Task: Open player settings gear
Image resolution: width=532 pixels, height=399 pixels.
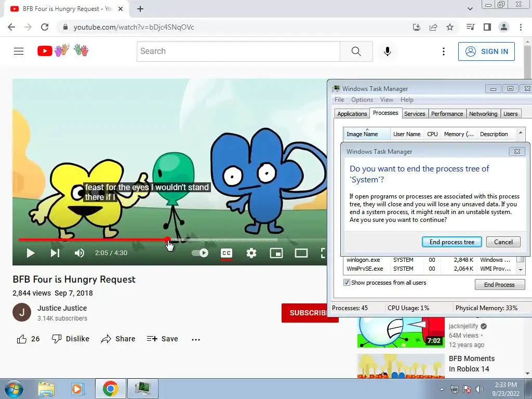Action: (251, 253)
